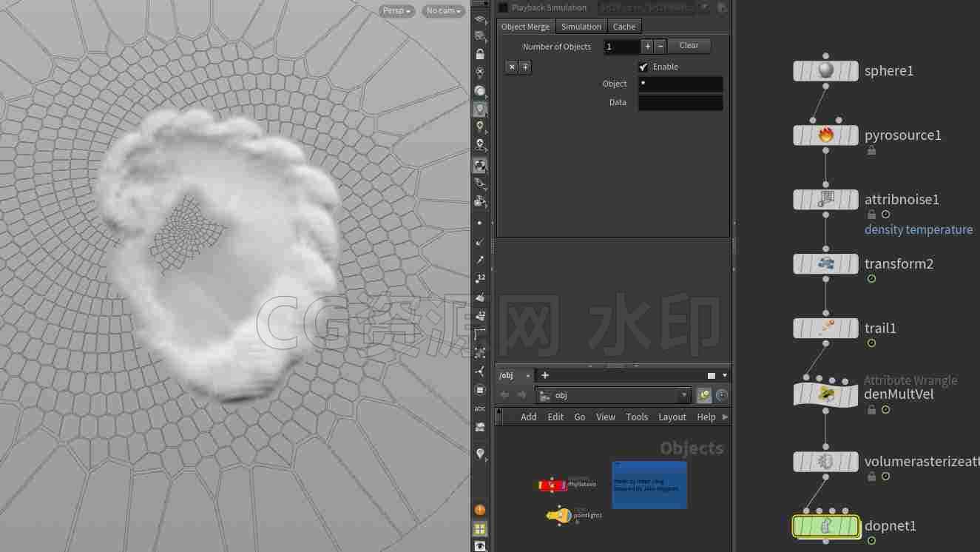Select the pyrosource1 flame node

[x=825, y=135]
